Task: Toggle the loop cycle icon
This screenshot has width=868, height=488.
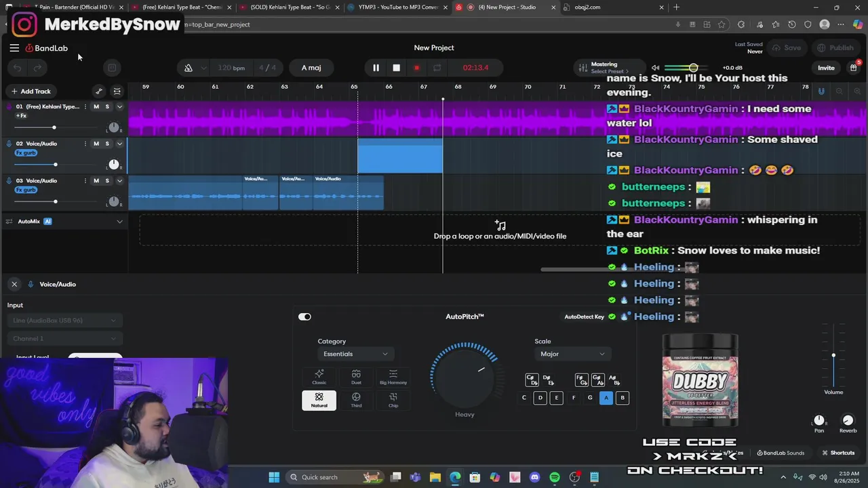Action: [x=437, y=68]
